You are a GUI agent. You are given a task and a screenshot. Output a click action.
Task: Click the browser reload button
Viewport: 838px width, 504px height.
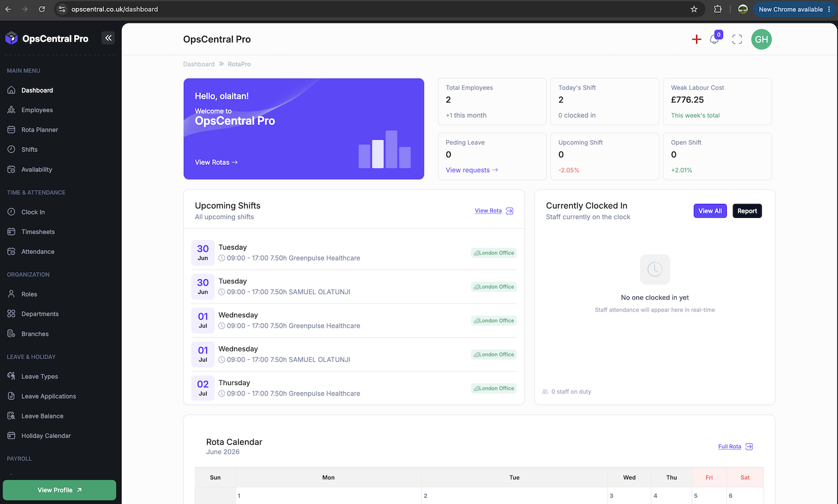point(42,9)
